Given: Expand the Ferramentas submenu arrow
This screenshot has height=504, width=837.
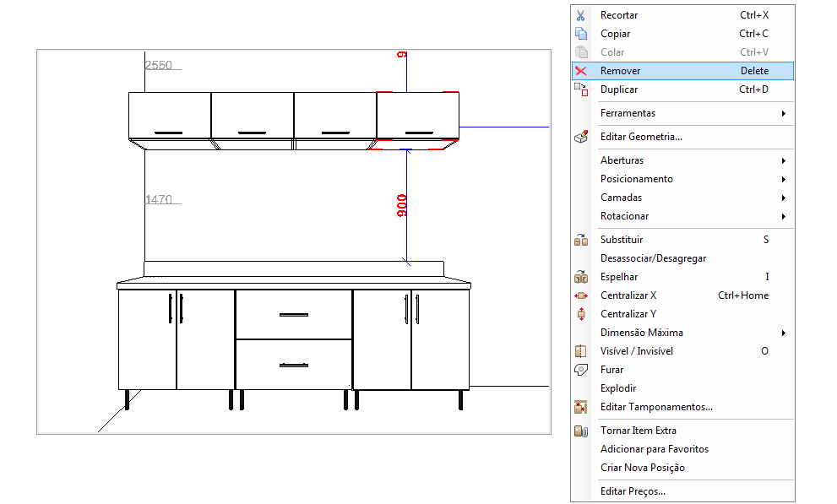Looking at the screenshot, I should click(783, 113).
